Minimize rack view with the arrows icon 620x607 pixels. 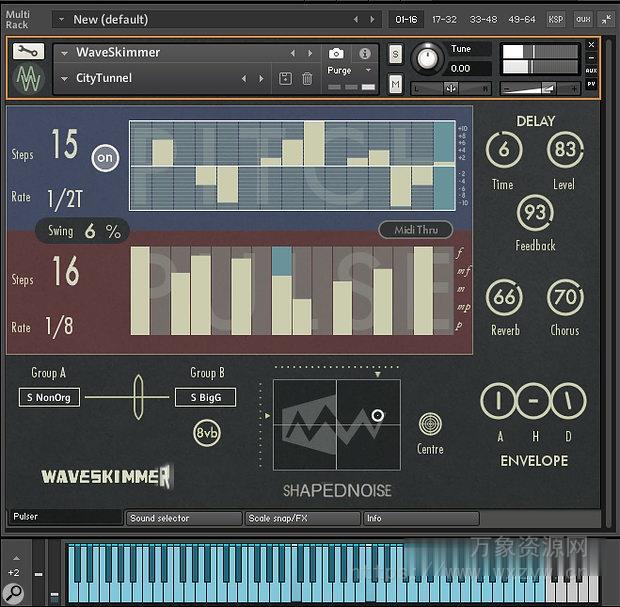[x=606, y=19]
